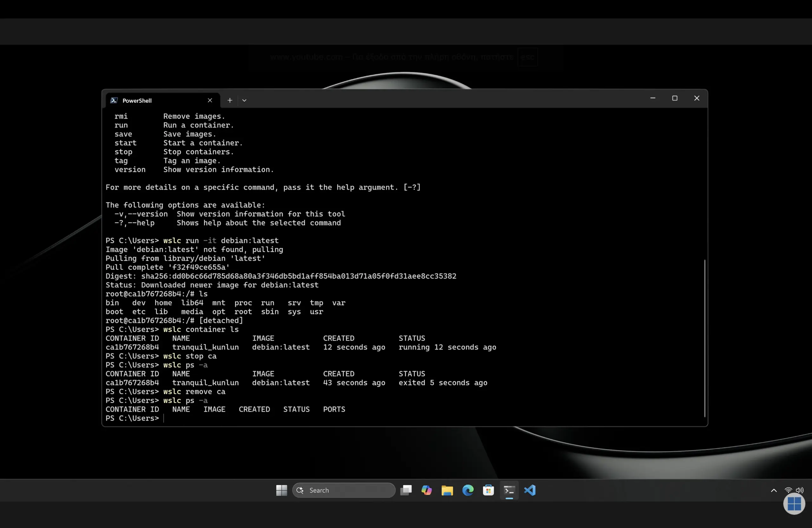The image size is (812, 528).
Task: Minimize the Terminal window
Action: [x=653, y=98]
